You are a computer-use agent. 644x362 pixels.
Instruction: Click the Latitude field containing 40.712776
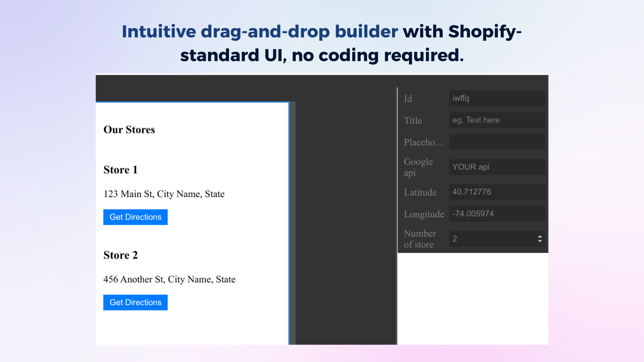pos(497,192)
